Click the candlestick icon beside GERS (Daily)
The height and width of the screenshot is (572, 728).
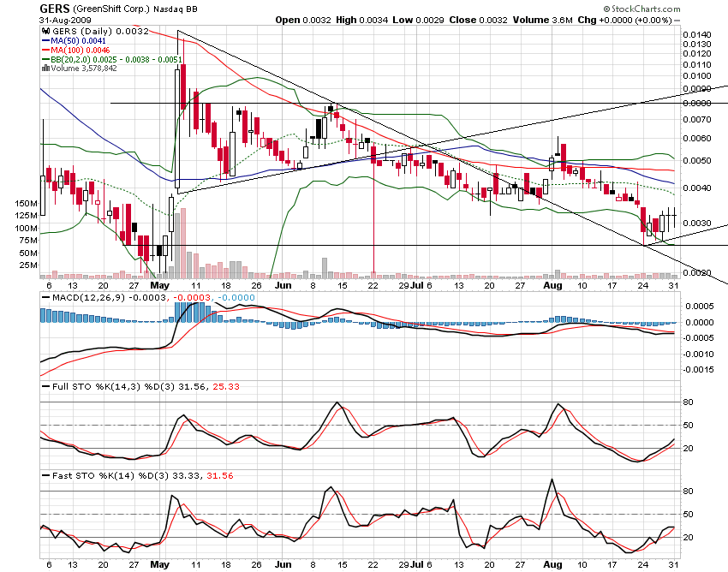pyautogui.click(x=45, y=31)
